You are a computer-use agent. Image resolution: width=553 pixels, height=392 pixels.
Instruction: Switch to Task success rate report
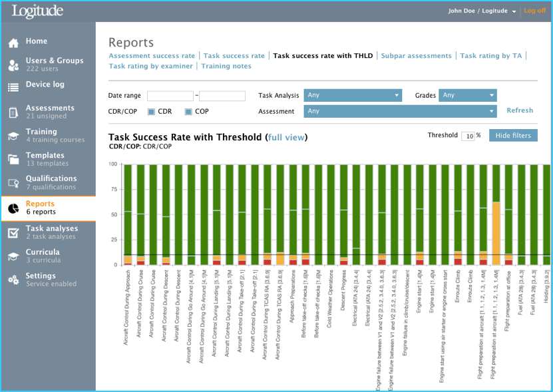[234, 56]
